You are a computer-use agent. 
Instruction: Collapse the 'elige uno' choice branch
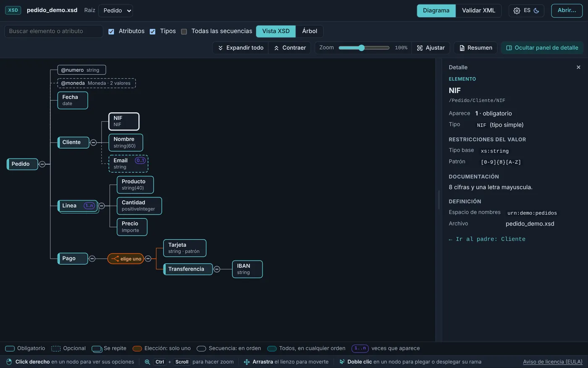click(148, 259)
